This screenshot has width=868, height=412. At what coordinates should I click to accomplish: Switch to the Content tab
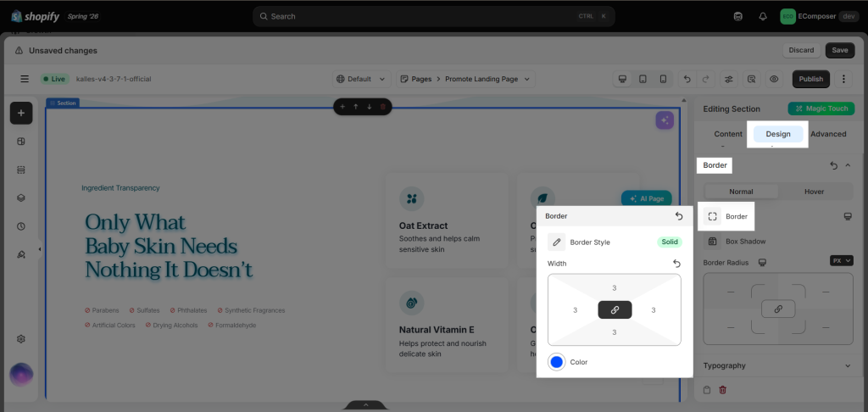pos(728,134)
